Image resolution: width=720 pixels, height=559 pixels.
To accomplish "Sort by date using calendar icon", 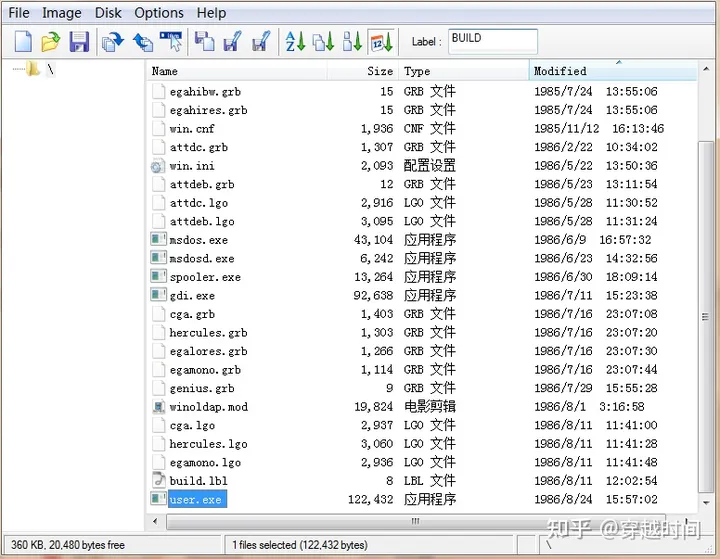I will (x=382, y=41).
